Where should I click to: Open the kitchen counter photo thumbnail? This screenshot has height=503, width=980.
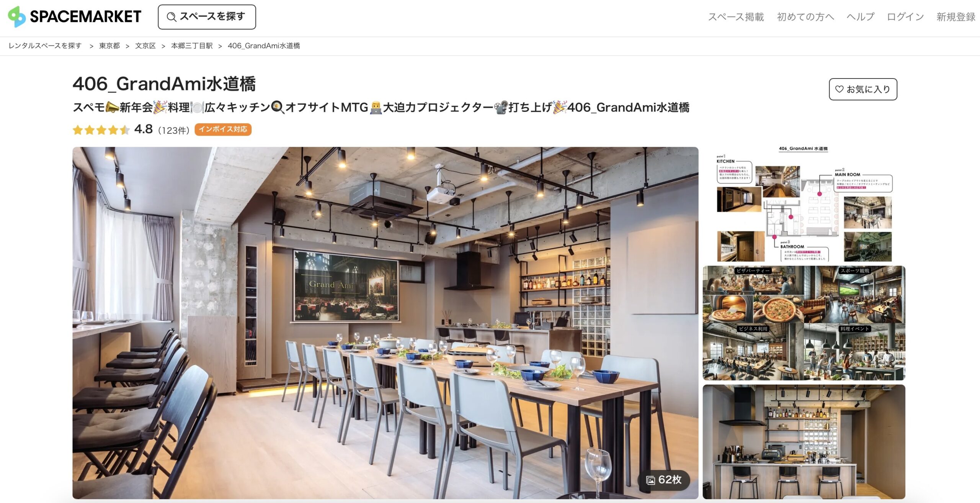(804, 442)
